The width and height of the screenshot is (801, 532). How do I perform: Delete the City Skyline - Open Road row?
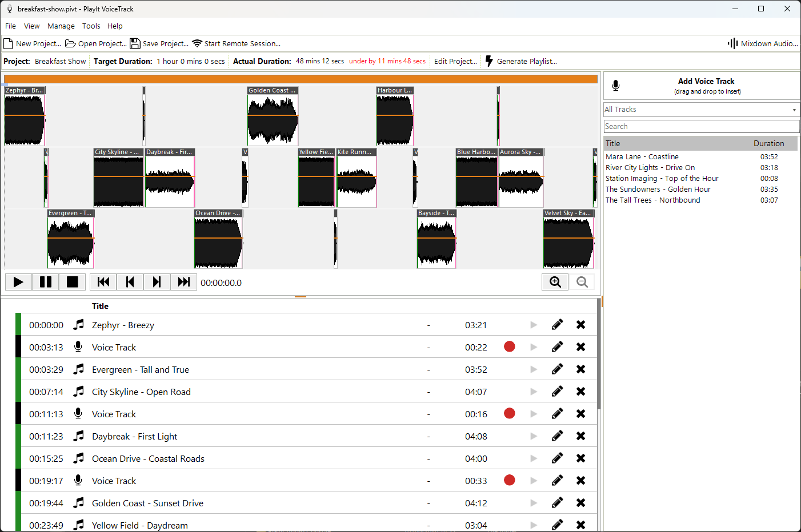pyautogui.click(x=580, y=391)
